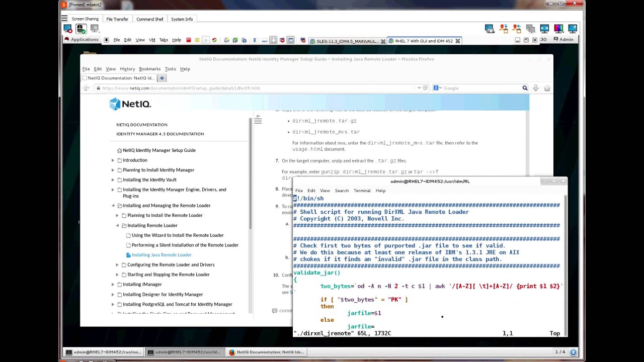Click the full screen monitor icon at top right
Screen dimensions: 644x362
click(573, 29)
